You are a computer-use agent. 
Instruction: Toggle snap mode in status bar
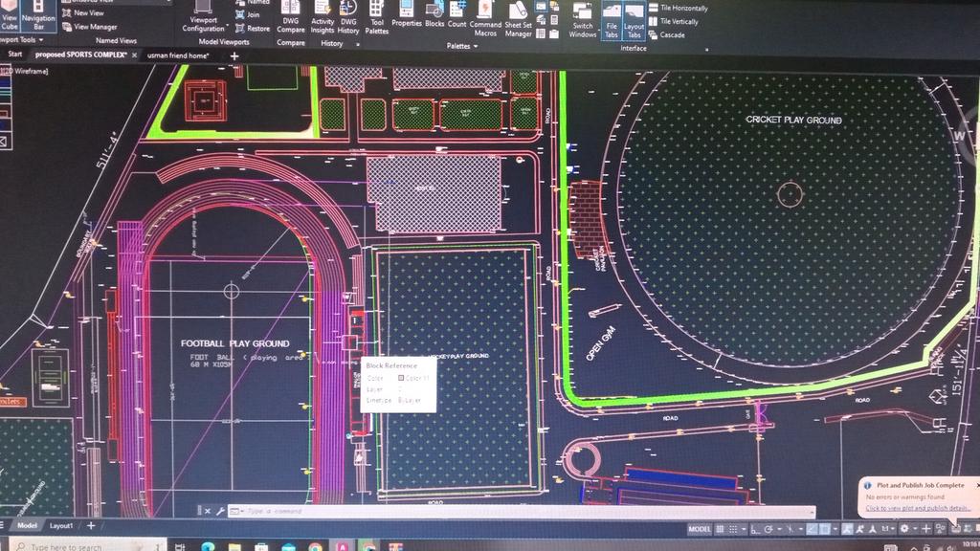pyautogui.click(x=733, y=529)
